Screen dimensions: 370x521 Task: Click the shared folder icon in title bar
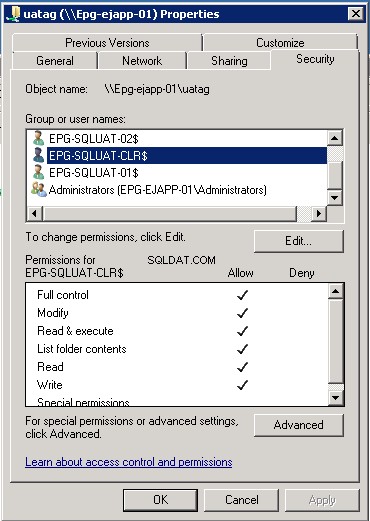tap(13, 14)
